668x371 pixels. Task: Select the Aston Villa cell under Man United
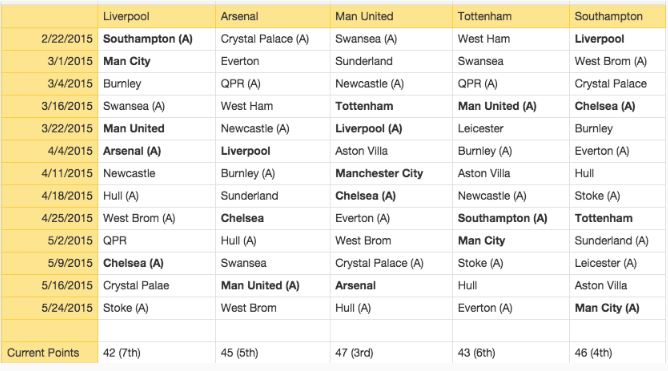(391, 151)
